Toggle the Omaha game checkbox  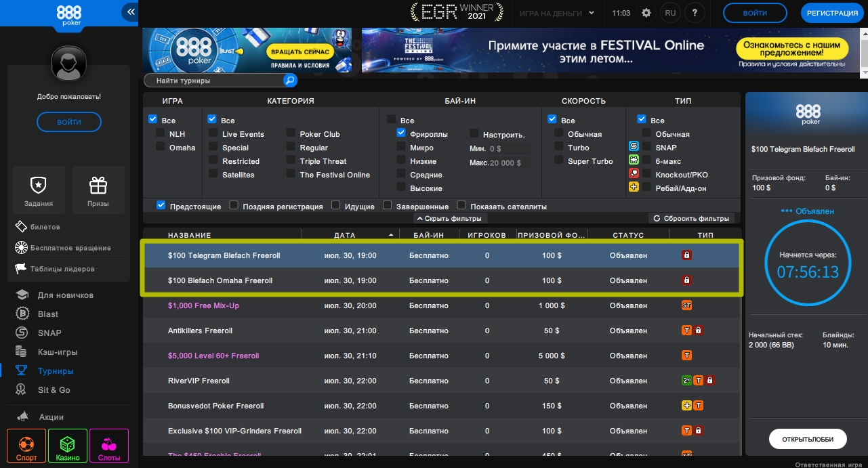point(161,147)
